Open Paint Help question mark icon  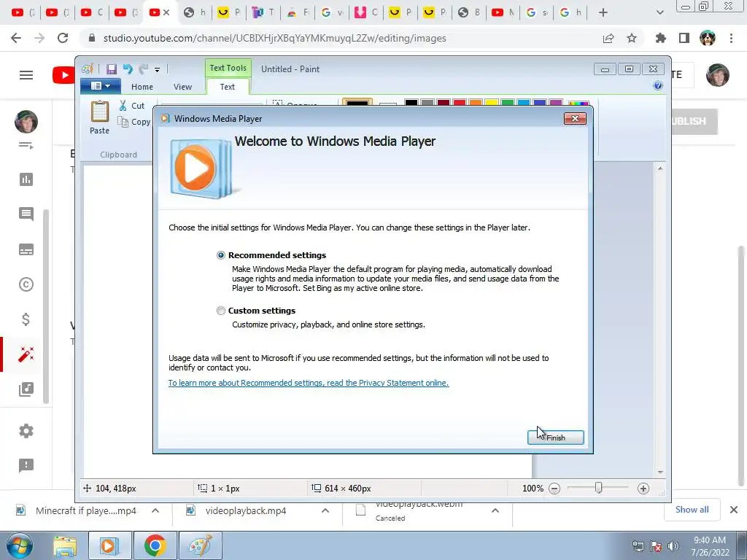coord(658,85)
